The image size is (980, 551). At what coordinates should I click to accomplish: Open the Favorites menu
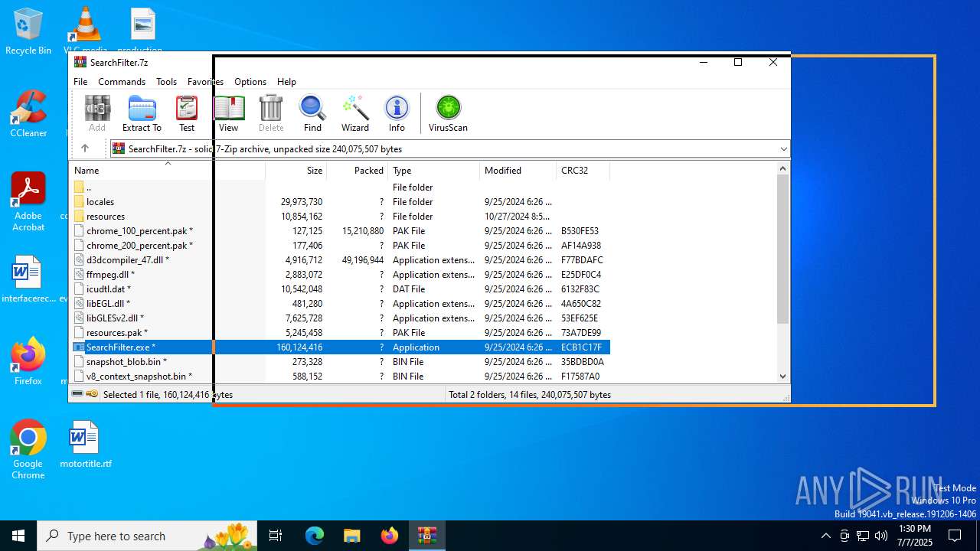[205, 82]
